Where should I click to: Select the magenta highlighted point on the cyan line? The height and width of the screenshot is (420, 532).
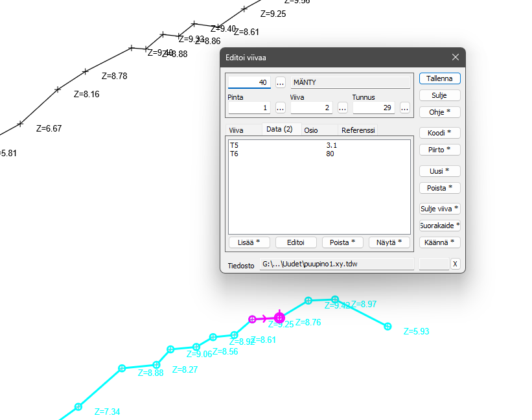coord(279,318)
